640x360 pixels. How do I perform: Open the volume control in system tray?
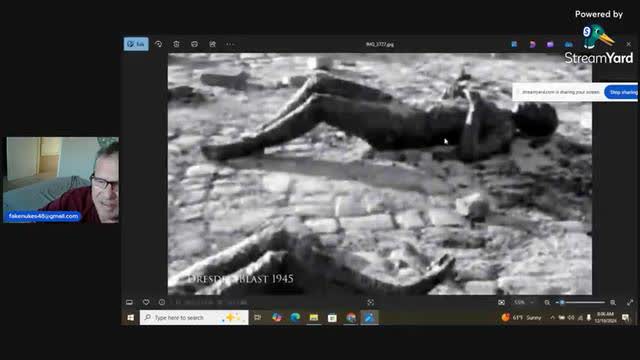pyautogui.click(x=571, y=318)
